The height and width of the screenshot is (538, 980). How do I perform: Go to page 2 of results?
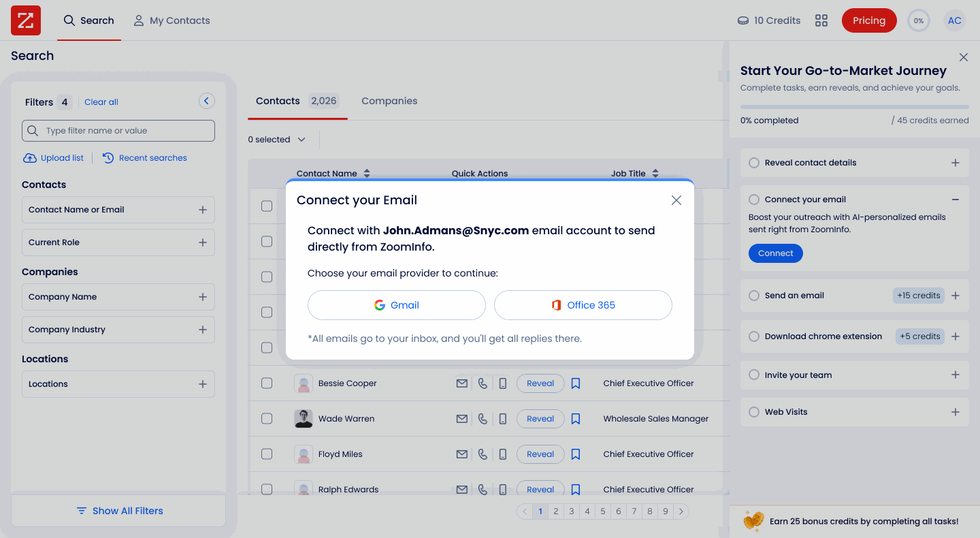click(556, 511)
